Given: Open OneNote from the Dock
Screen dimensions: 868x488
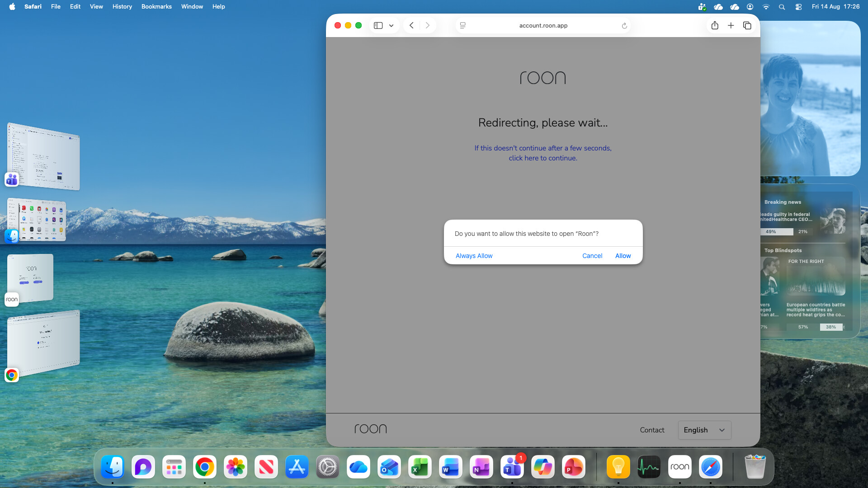Looking at the screenshot, I should 481,467.
